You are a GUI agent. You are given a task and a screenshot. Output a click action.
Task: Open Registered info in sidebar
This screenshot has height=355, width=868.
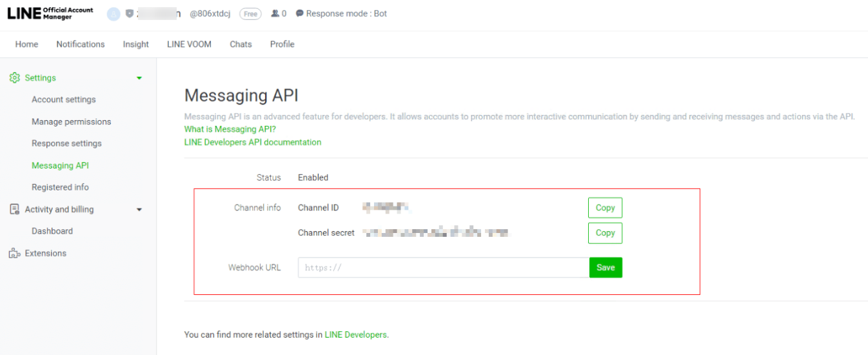[61, 187]
